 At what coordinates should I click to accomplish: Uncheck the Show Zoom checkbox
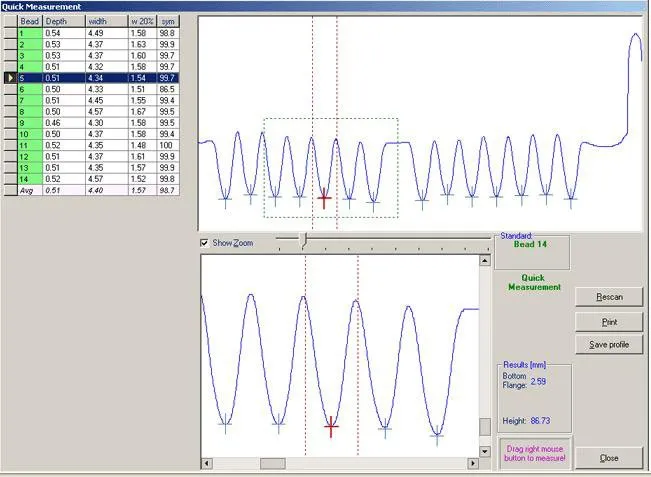pyautogui.click(x=204, y=243)
